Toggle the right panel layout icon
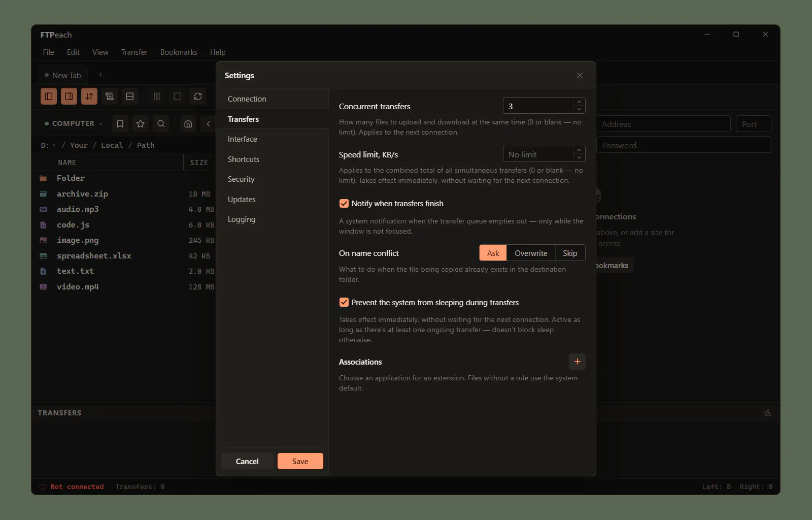812x520 pixels. coord(69,96)
